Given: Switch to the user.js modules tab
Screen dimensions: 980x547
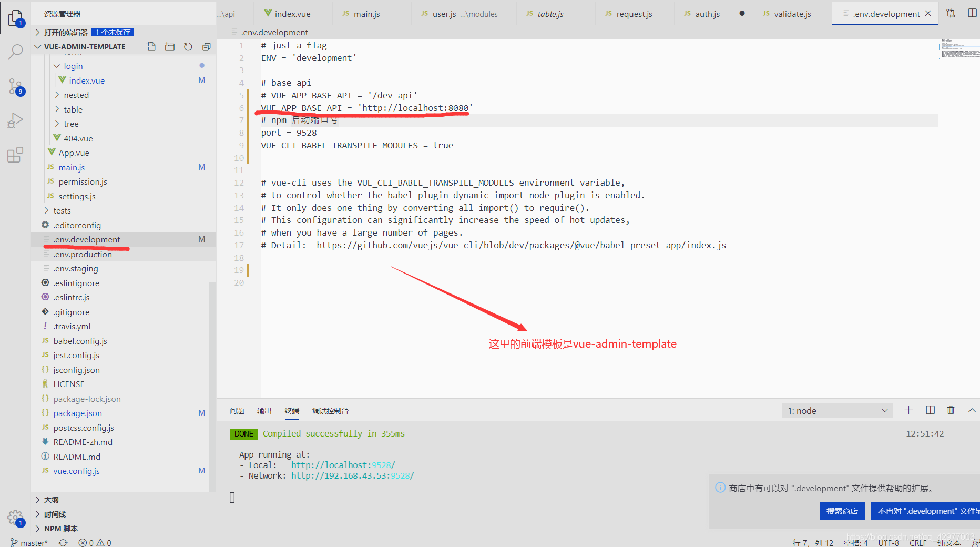Looking at the screenshot, I should pos(464,14).
